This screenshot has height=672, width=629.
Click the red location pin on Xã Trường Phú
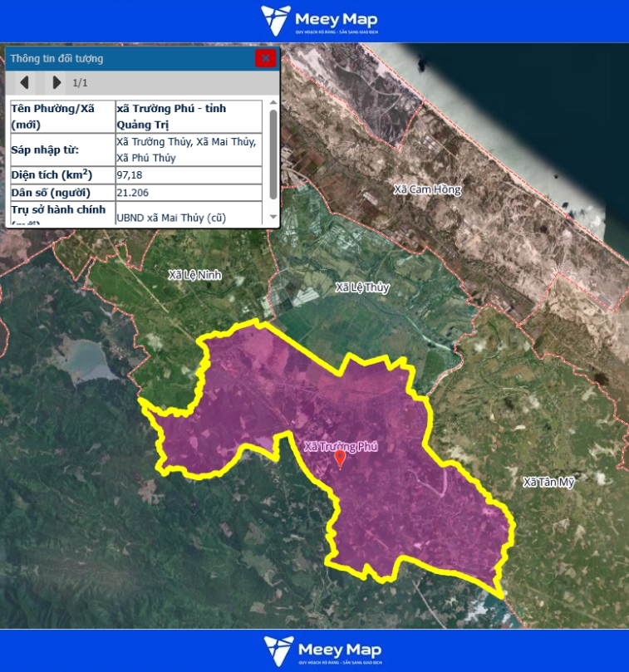pos(339,459)
